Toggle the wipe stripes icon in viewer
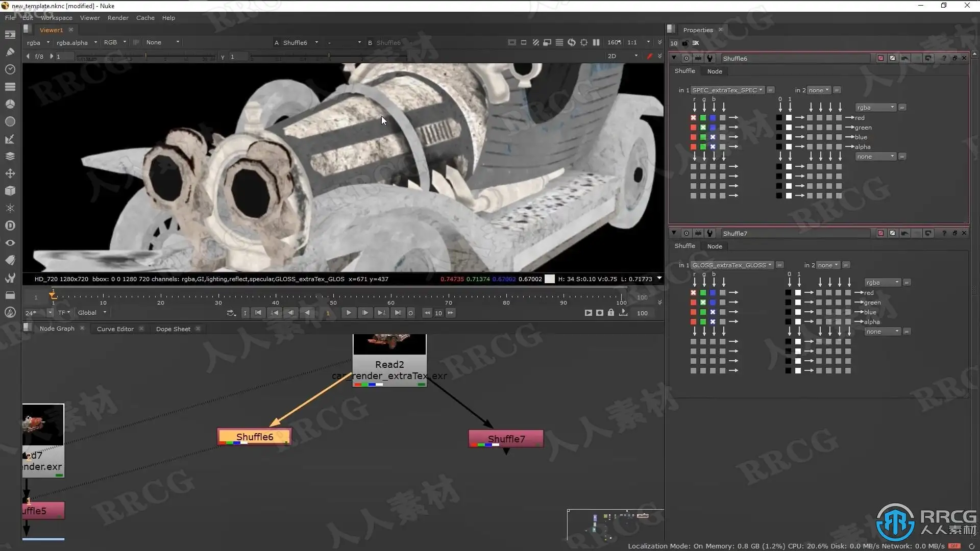Viewport: 980px width, 551px height. point(535,42)
